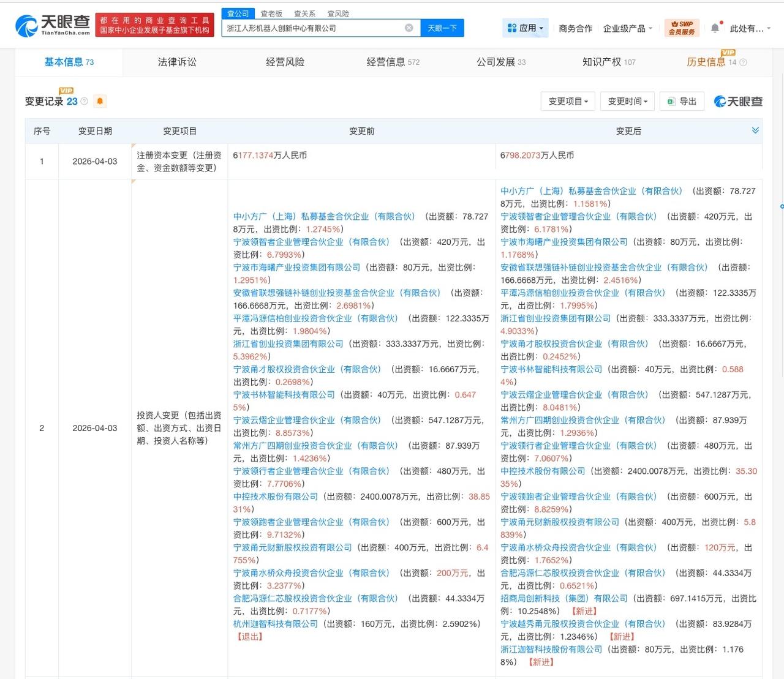784x679 pixels.
Task: Click the 注册资本变更 change item cell
Action: pyautogui.click(x=179, y=162)
